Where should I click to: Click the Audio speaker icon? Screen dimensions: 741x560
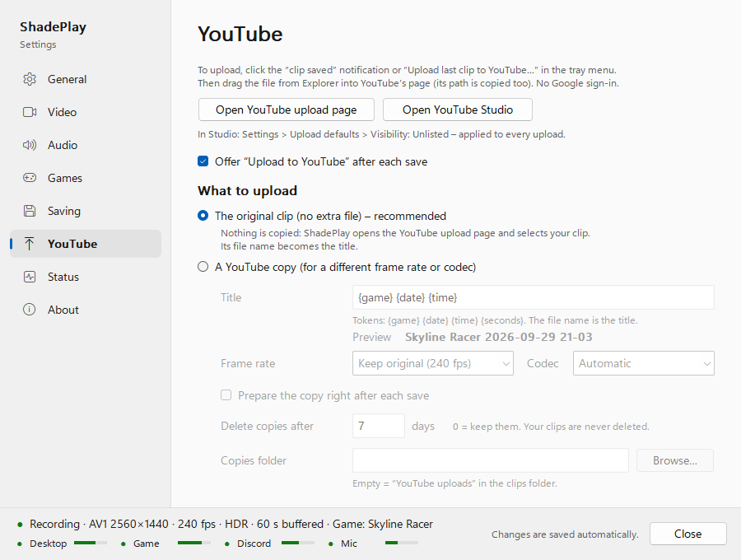(x=30, y=145)
